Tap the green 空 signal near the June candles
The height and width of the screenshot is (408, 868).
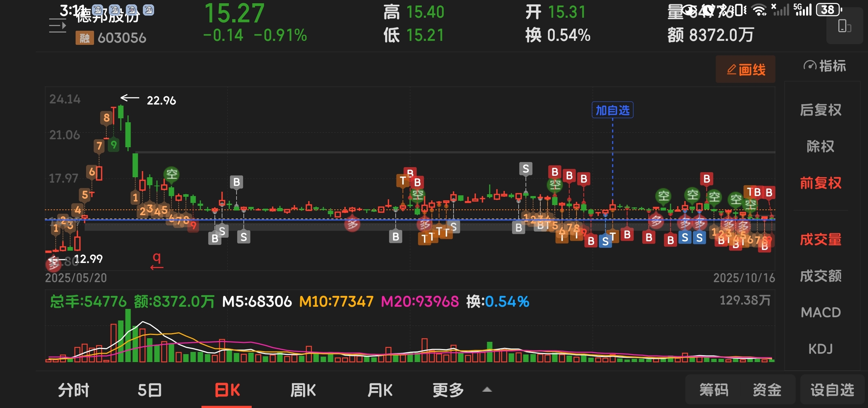pyautogui.click(x=172, y=174)
